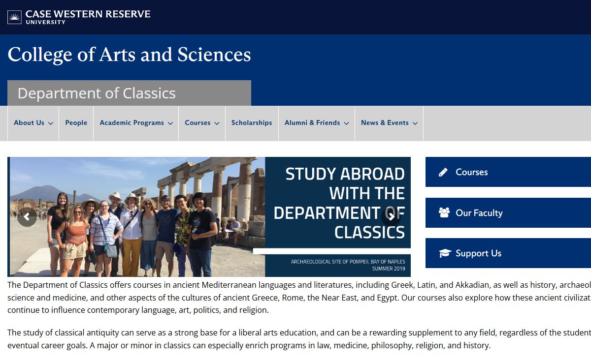Expand the About Us dropdown chevron
This screenshot has width=591, height=364.
pyautogui.click(x=50, y=123)
